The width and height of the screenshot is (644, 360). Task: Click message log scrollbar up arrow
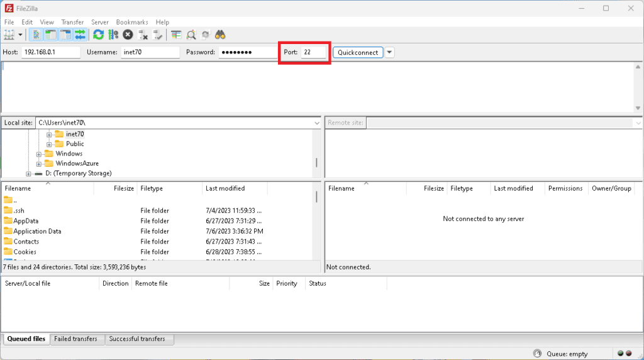(x=638, y=67)
